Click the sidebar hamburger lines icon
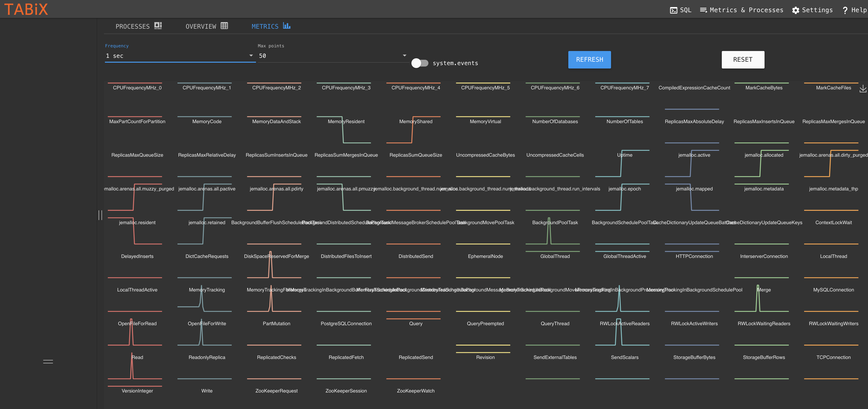868x409 pixels. [48, 361]
